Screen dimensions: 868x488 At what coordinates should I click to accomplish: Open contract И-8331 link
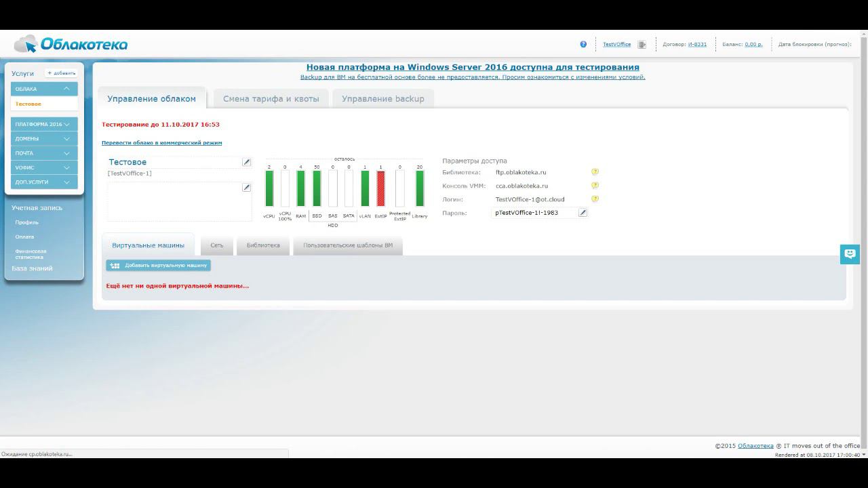[x=697, y=45]
